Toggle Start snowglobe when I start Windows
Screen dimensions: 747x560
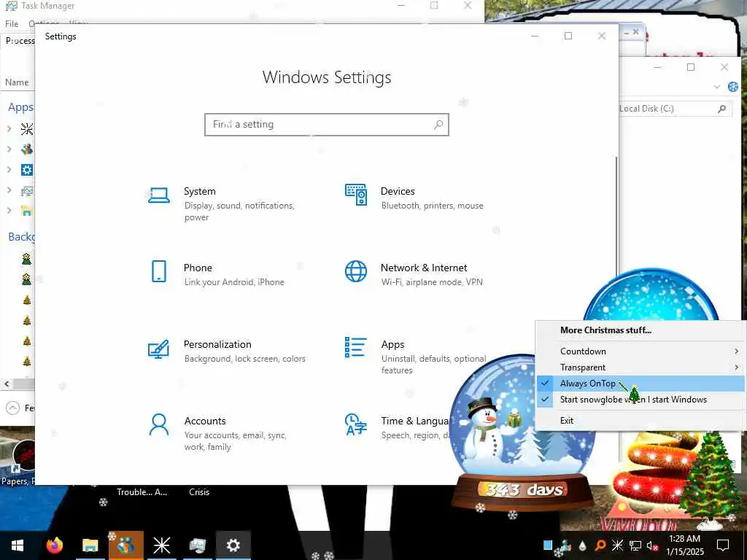[x=640, y=400]
